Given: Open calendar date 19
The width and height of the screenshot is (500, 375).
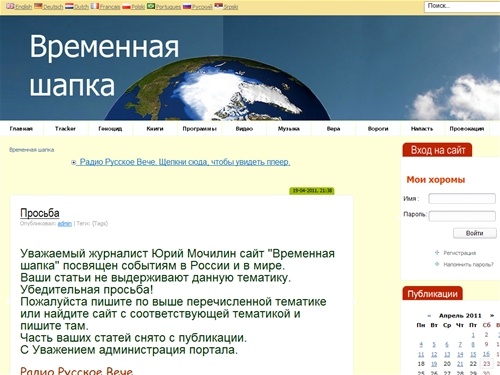Looking at the screenshot, I should coord(434,364).
